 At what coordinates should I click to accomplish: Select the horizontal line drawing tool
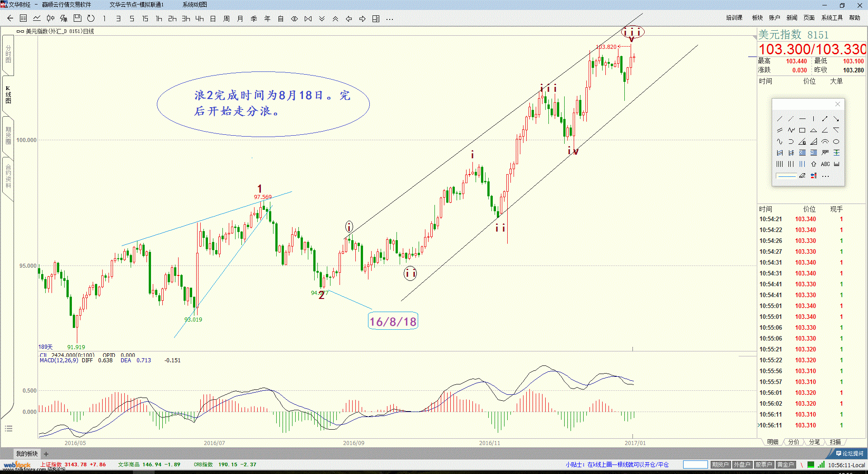[802, 118]
